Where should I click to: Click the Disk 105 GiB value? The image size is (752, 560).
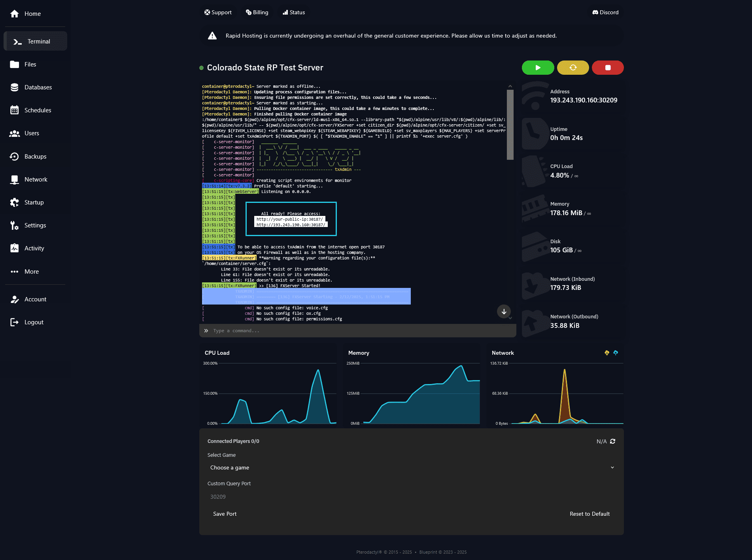click(561, 250)
